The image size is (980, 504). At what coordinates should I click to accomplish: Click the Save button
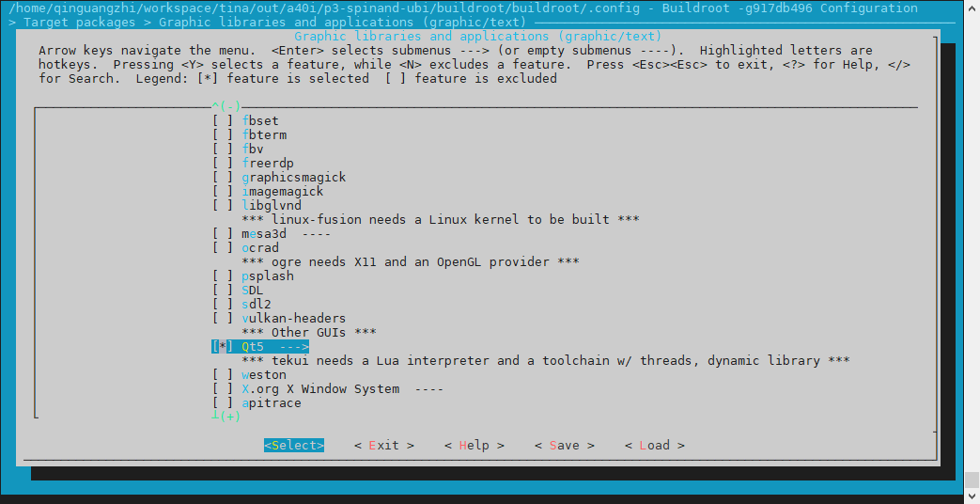565,445
